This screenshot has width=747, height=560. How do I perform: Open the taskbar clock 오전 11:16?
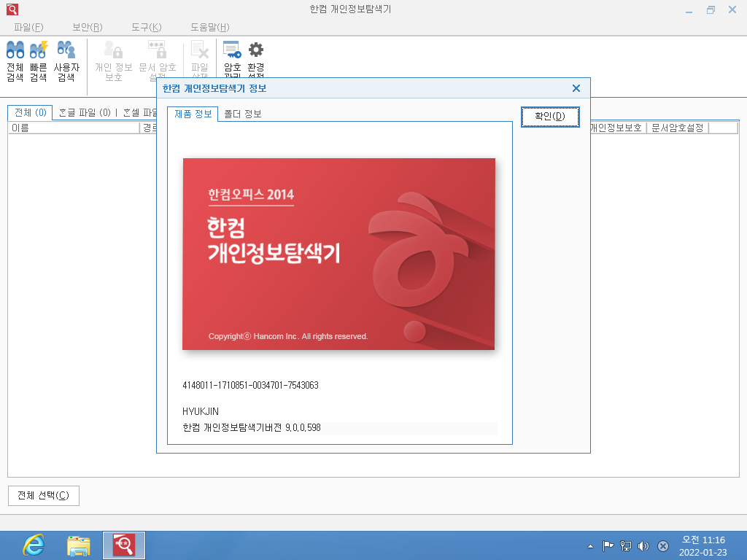(703, 545)
